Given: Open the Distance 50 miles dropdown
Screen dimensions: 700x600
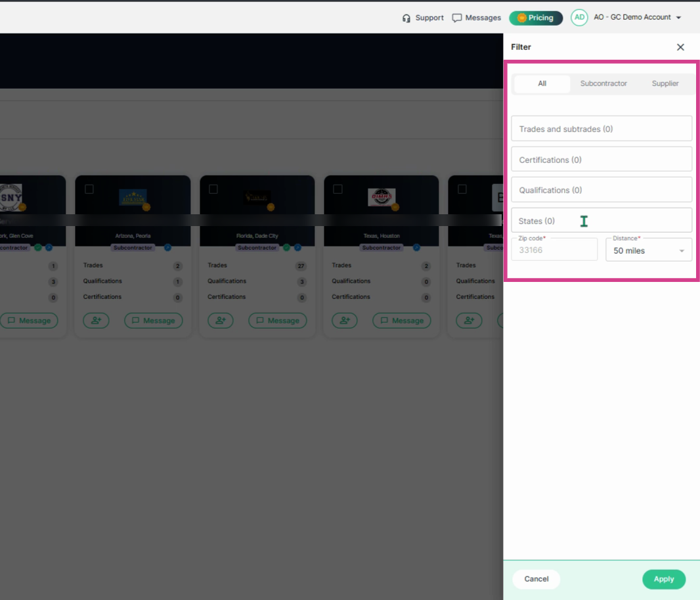Looking at the screenshot, I should point(649,250).
